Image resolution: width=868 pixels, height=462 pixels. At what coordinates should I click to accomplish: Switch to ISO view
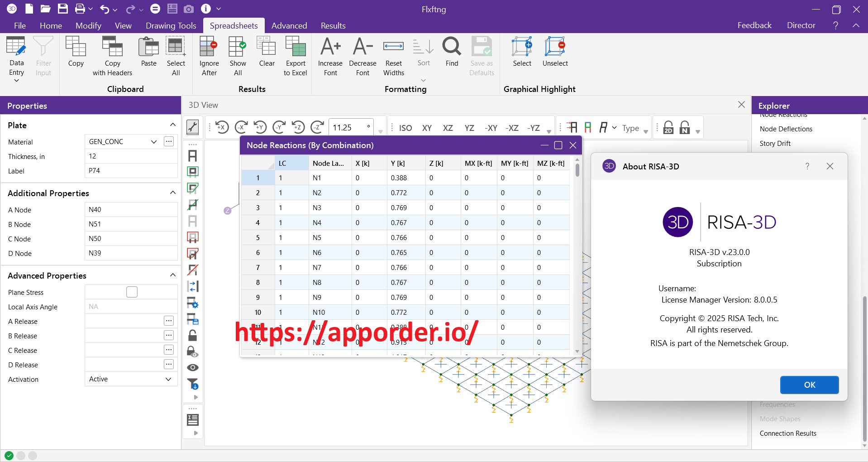[405, 128]
